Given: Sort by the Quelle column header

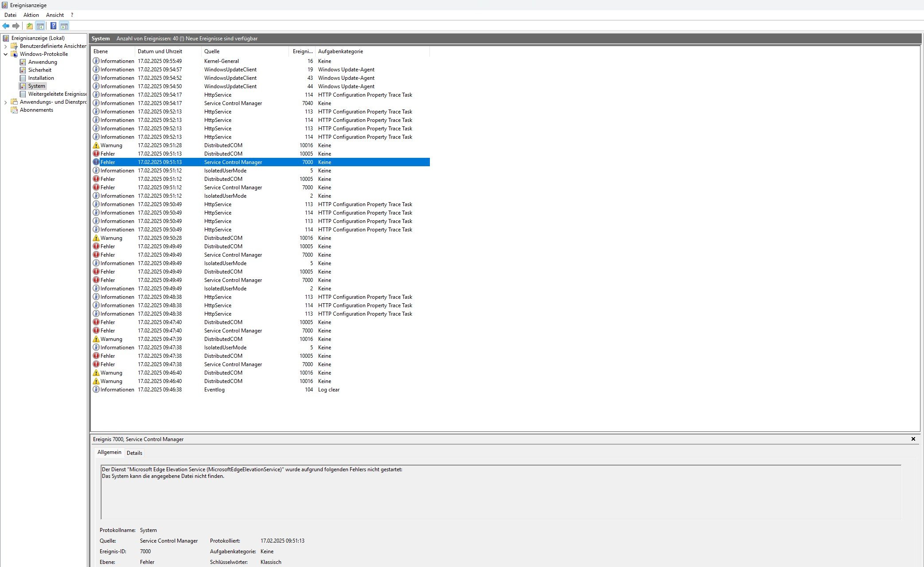Looking at the screenshot, I should coord(212,51).
